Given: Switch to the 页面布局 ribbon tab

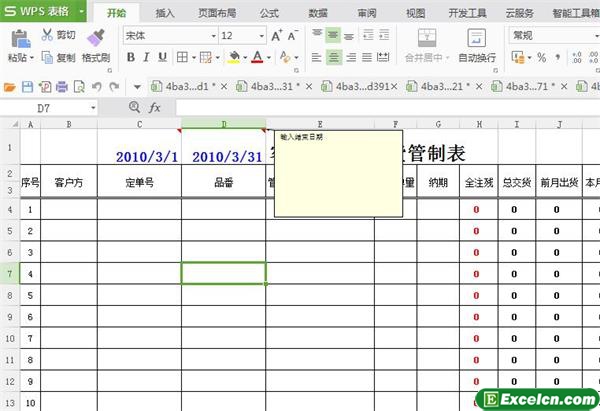Looking at the screenshot, I should pos(217,13).
